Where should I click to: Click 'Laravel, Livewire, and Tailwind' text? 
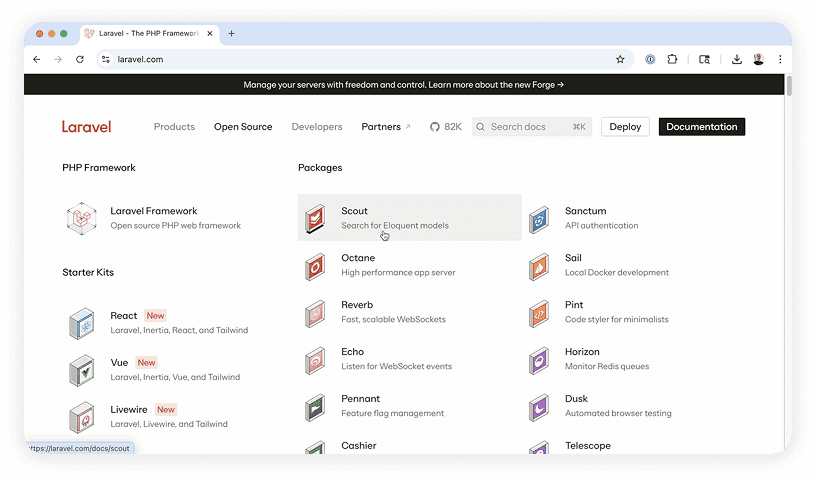[x=169, y=424]
